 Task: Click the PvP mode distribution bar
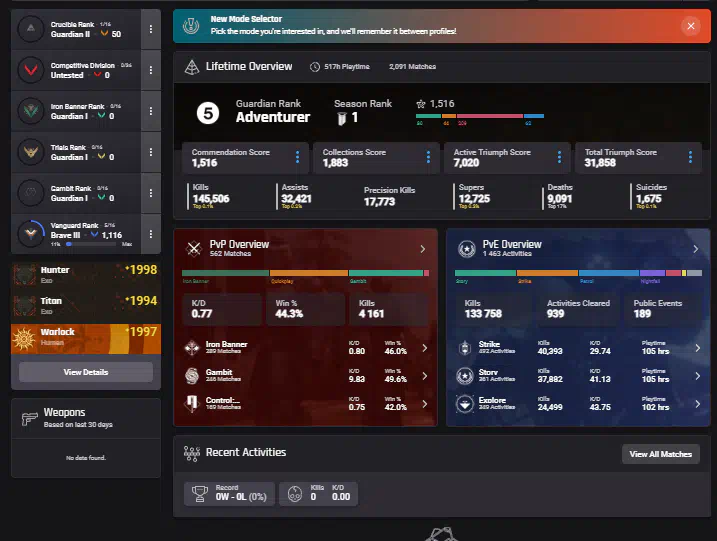[x=305, y=273]
